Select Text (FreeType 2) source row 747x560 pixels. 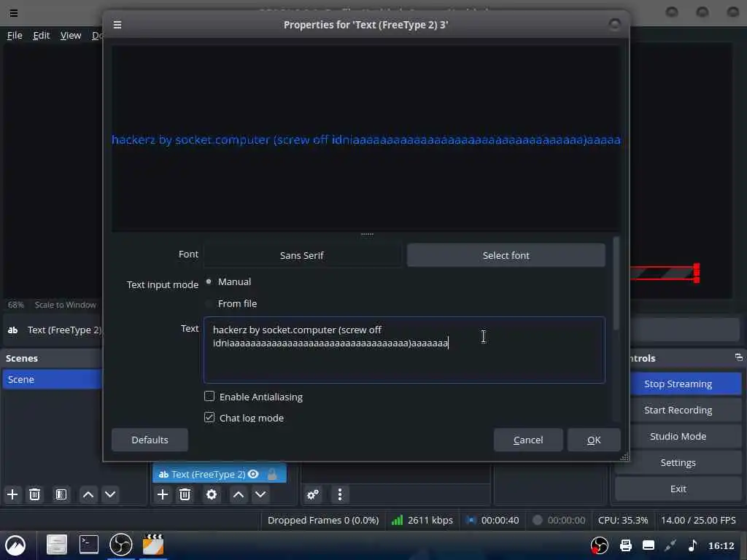(219, 474)
